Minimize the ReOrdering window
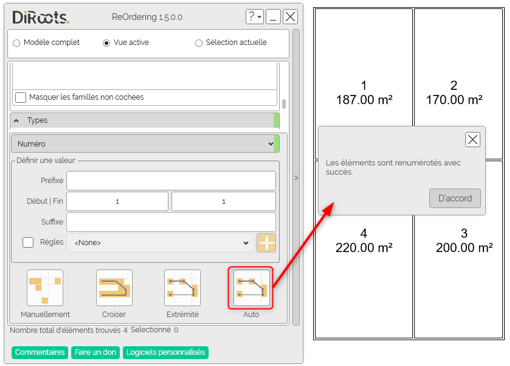 pyautogui.click(x=273, y=16)
